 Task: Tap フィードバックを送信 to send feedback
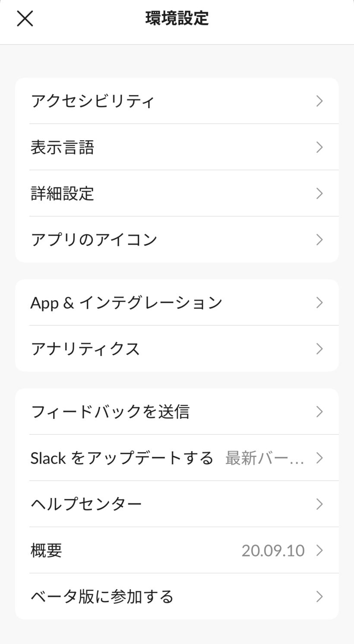point(110,412)
